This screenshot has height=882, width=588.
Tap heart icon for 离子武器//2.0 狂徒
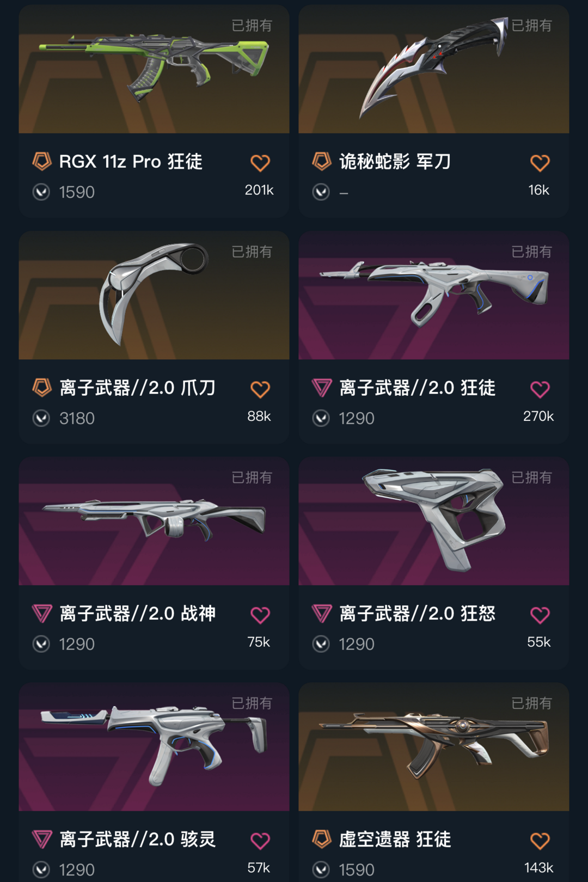pyautogui.click(x=540, y=389)
